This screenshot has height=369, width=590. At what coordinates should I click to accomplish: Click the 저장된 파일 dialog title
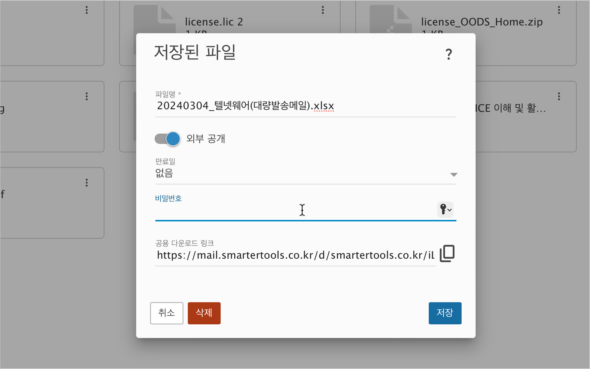coord(195,52)
